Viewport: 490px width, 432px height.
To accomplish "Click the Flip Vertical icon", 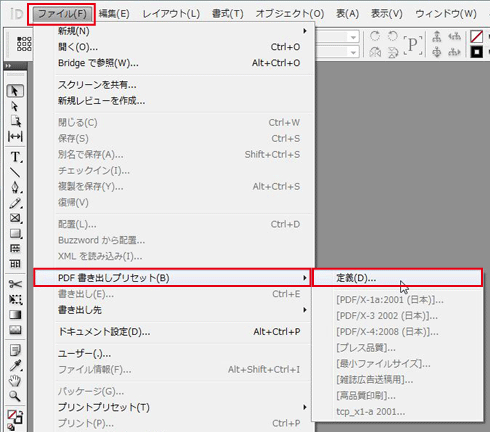I will (x=393, y=52).
